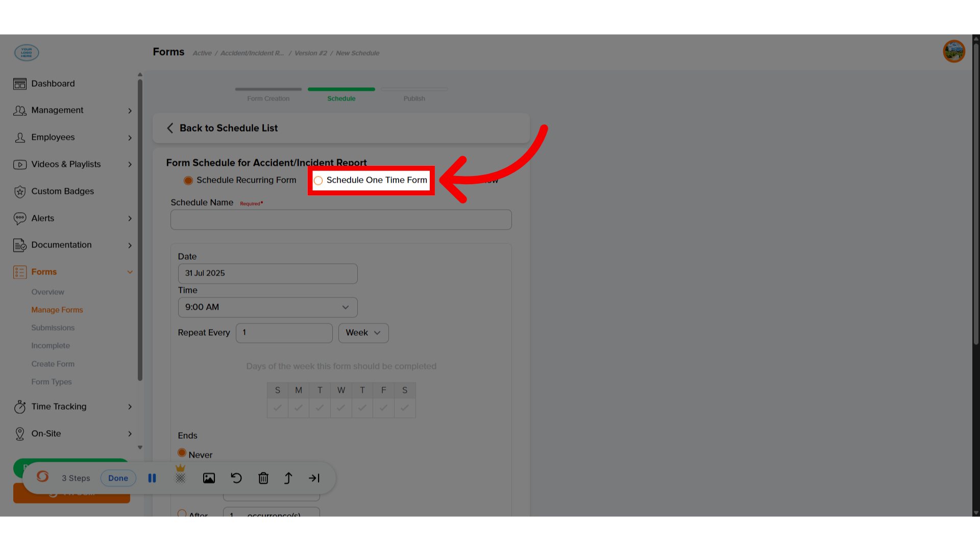
Task: Click the Done button in recorder bar
Action: point(118,478)
